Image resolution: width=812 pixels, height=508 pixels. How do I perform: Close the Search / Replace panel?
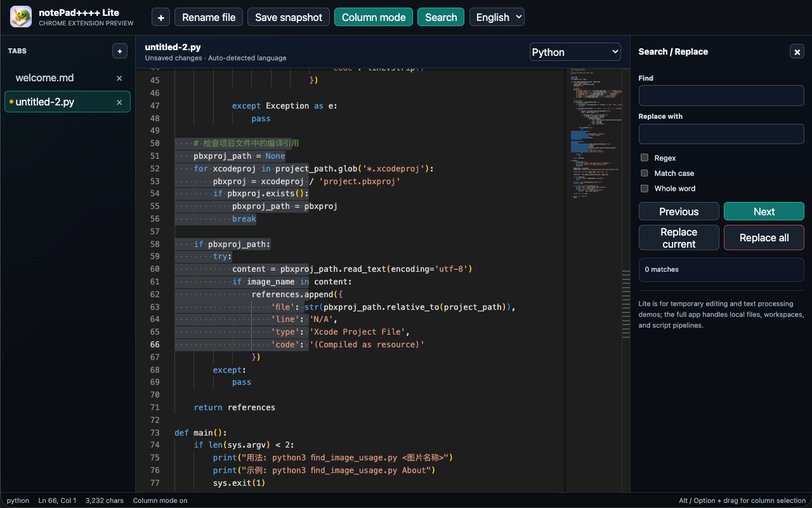pos(797,52)
